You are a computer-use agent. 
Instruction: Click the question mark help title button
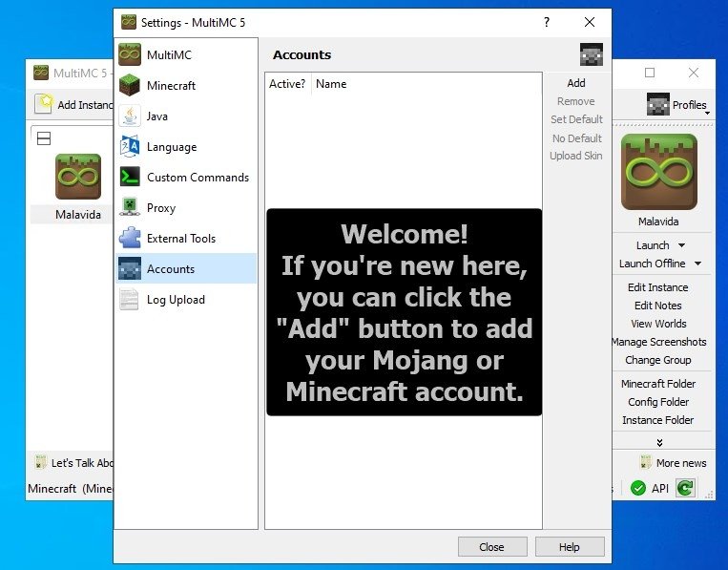[547, 22]
